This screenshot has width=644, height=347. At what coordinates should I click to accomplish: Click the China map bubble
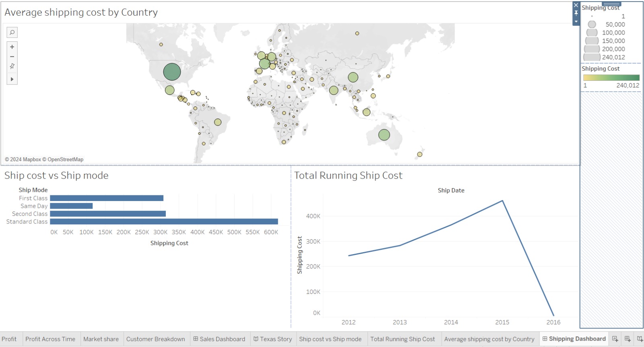(x=353, y=77)
